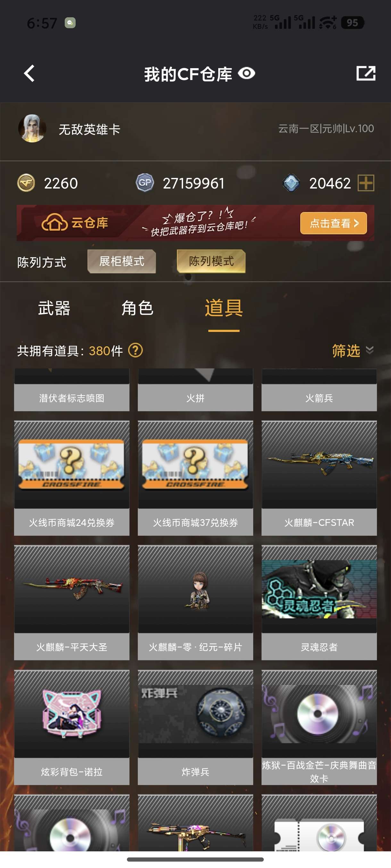Tap the question mark help icon

(x=136, y=350)
